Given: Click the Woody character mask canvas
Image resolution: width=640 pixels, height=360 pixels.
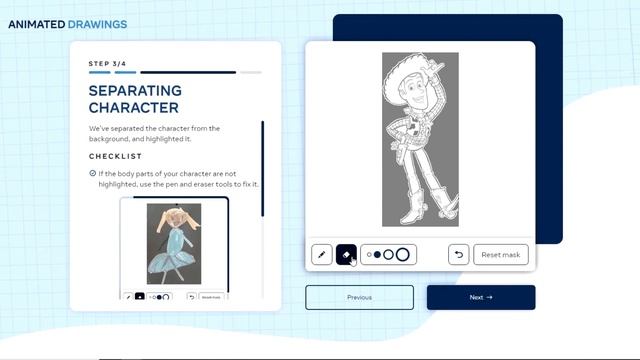Looking at the screenshot, I should pos(420,139).
